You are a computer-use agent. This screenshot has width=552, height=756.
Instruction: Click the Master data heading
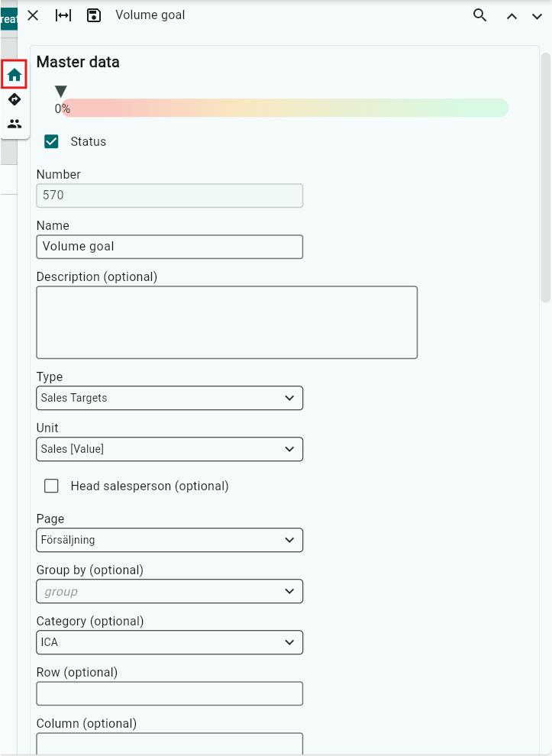(x=78, y=62)
